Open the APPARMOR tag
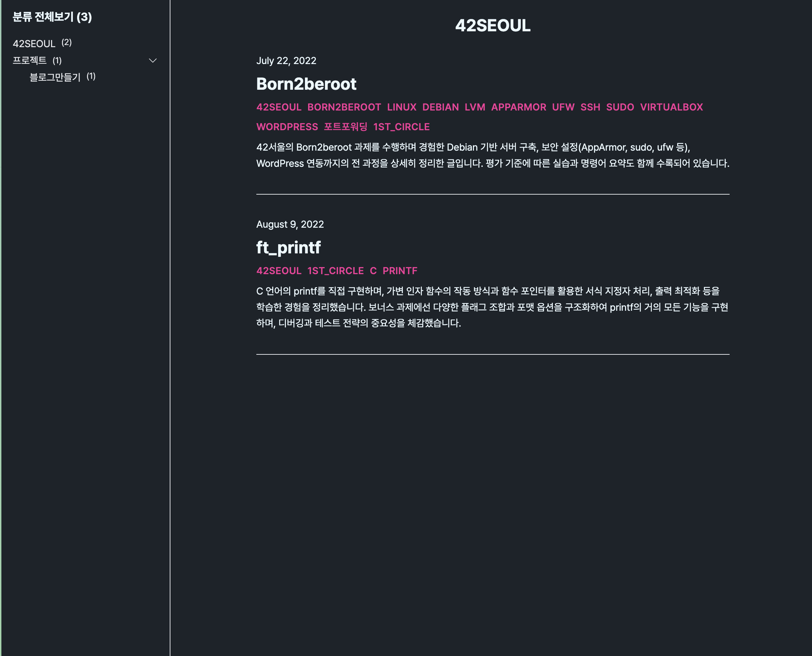812x656 pixels. point(518,107)
